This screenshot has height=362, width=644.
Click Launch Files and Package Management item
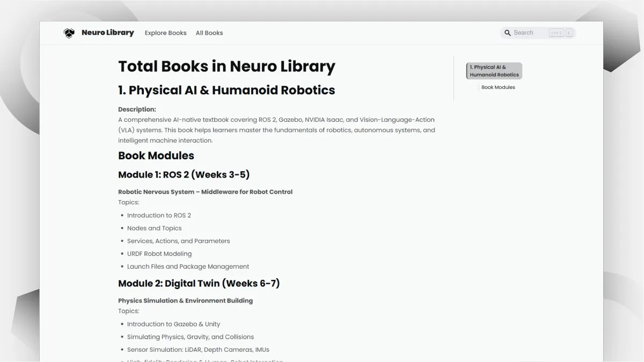pos(188,267)
